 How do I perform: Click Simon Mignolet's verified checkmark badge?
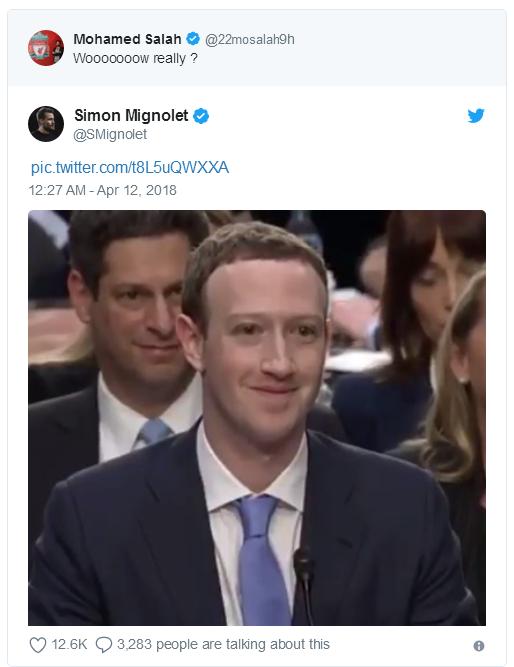click(x=201, y=116)
